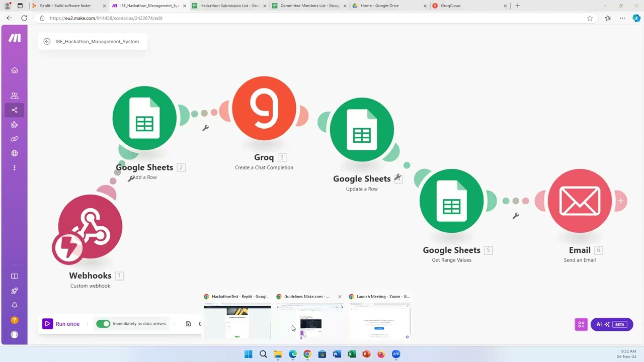Open Google Sheets Get Range Values module

[451, 201]
